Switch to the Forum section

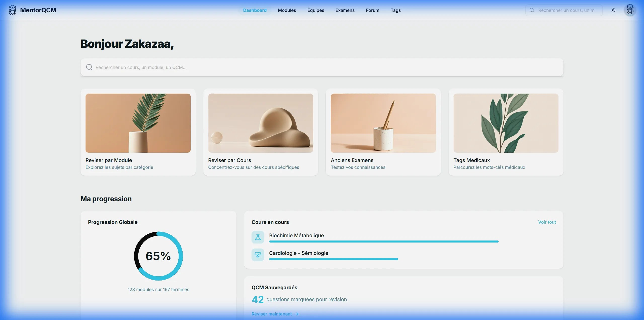(x=372, y=10)
